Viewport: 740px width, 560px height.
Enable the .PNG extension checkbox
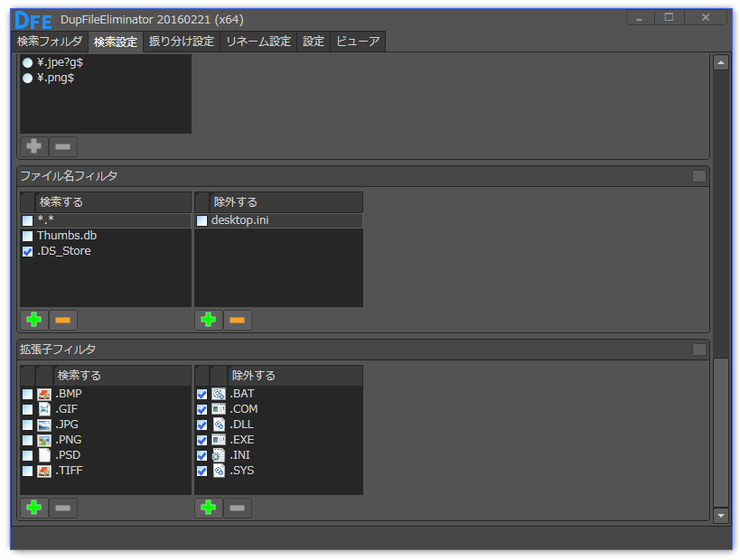click(x=27, y=440)
